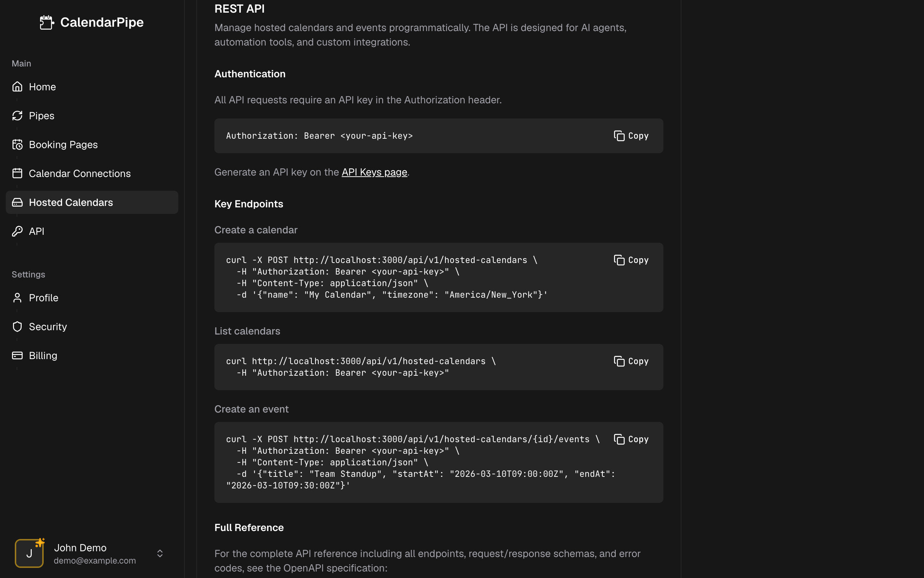Click the Security shield icon
This screenshot has height=578, width=924.
click(x=17, y=327)
